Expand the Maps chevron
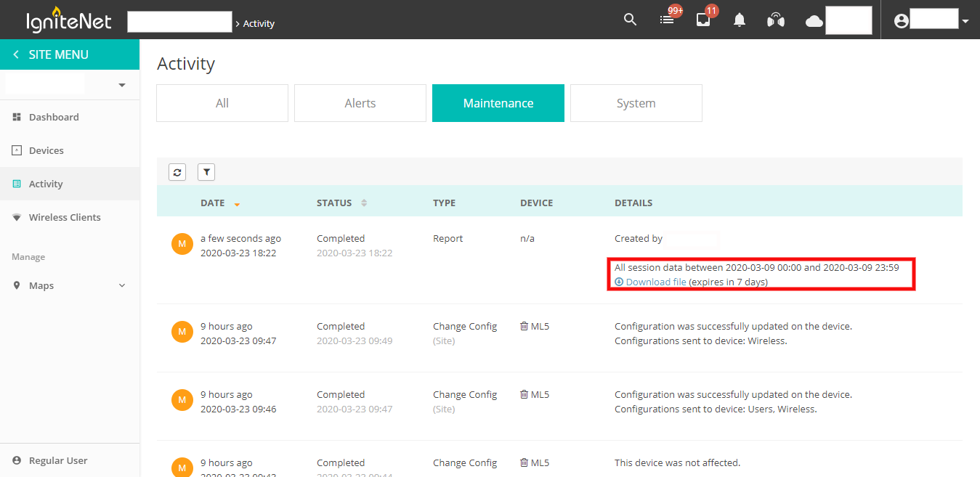 122,285
